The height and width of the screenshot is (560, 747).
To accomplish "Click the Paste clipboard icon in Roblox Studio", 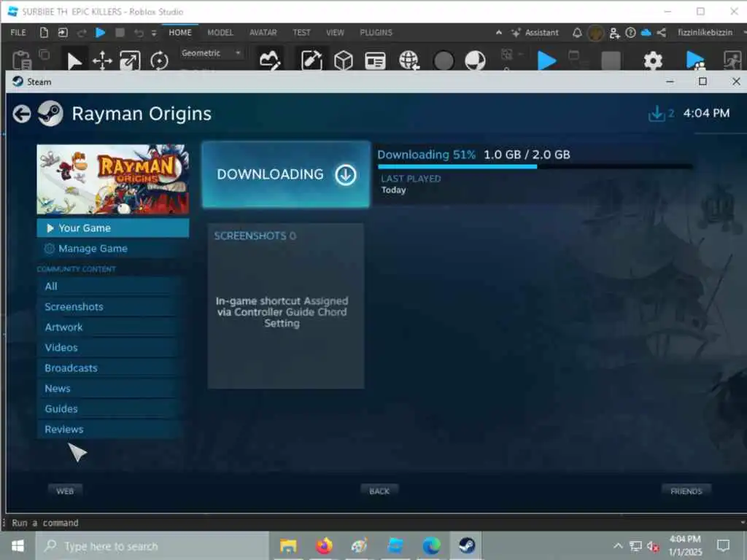I will click(x=21, y=61).
